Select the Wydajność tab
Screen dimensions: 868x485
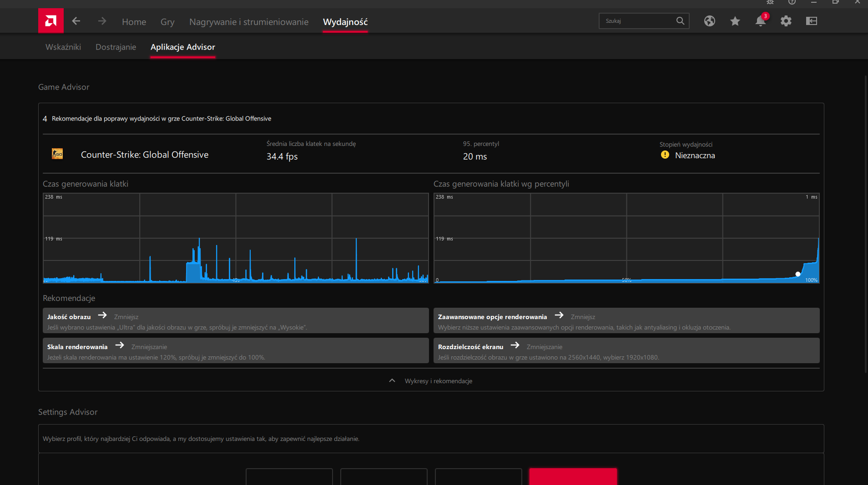pos(345,22)
